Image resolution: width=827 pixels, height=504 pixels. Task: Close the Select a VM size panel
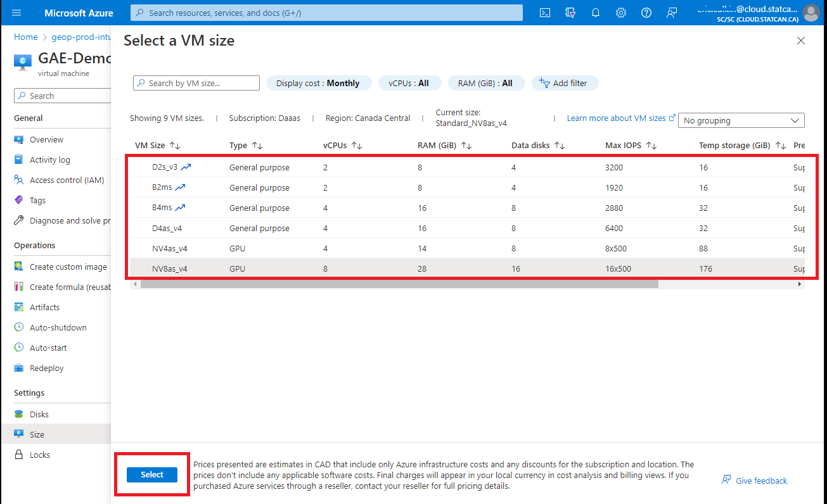click(x=801, y=41)
